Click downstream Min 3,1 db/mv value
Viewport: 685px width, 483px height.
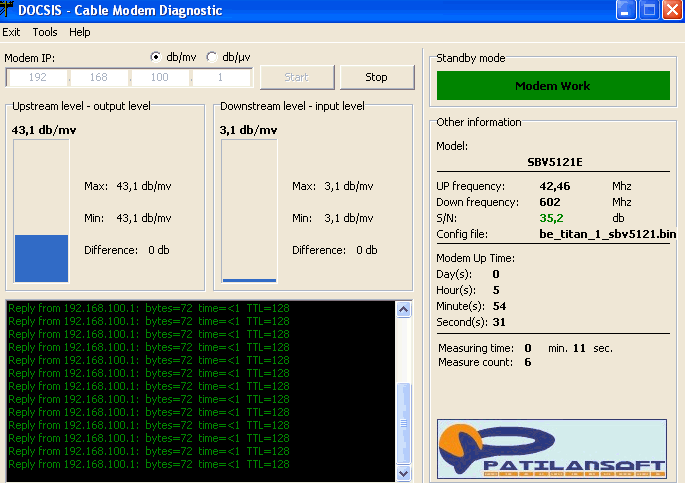coord(349,218)
